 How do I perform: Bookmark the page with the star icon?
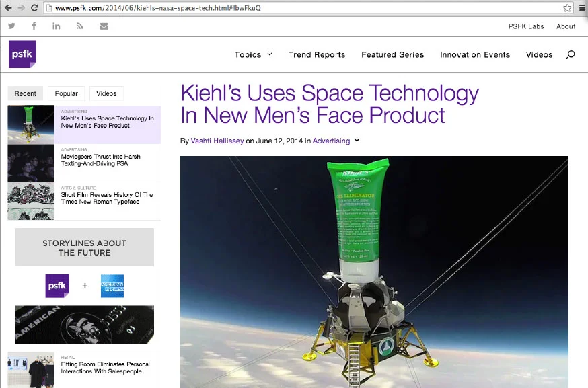(567, 8)
